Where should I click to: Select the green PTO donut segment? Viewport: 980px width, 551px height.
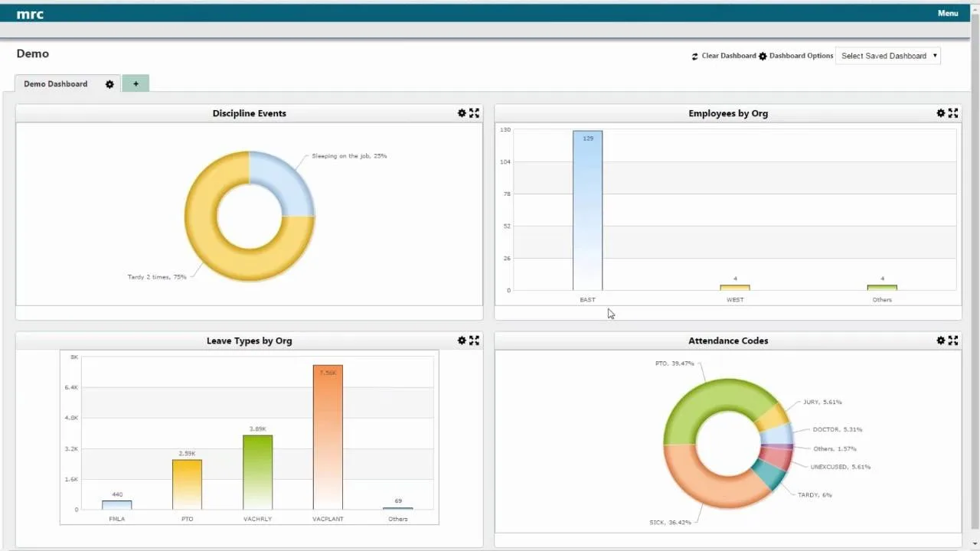pos(701,402)
